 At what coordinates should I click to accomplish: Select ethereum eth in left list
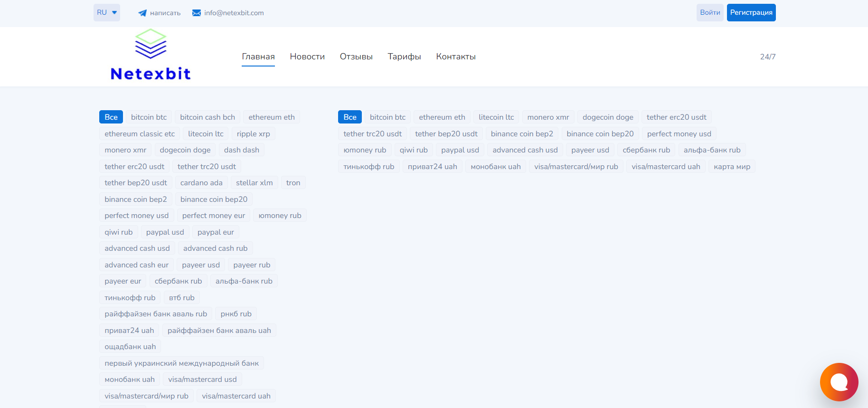272,117
